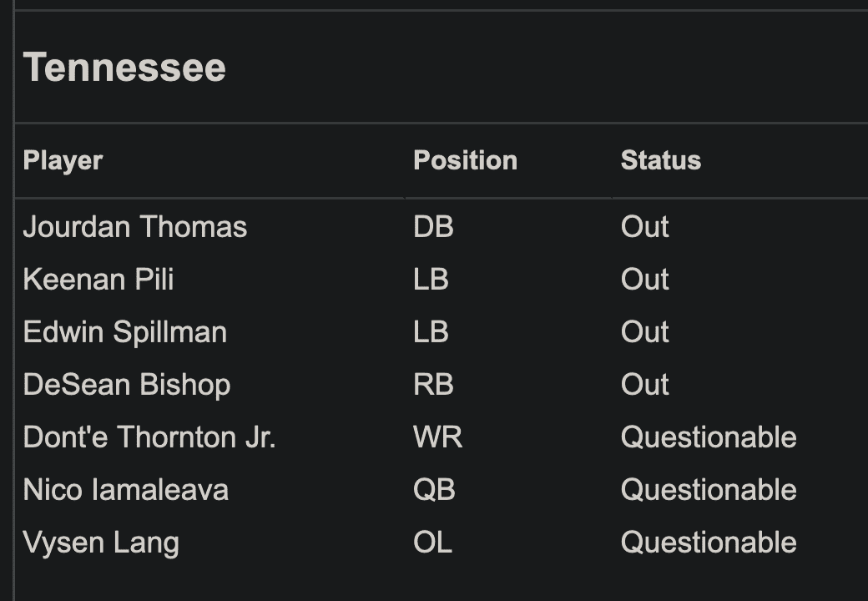
Task: Click OL position for Vysen Lang
Action: click(x=432, y=543)
